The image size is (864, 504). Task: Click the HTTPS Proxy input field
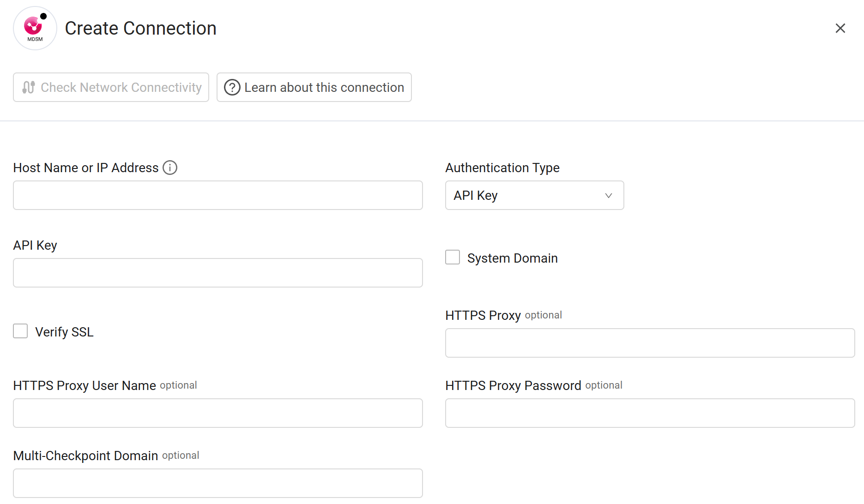(x=650, y=343)
